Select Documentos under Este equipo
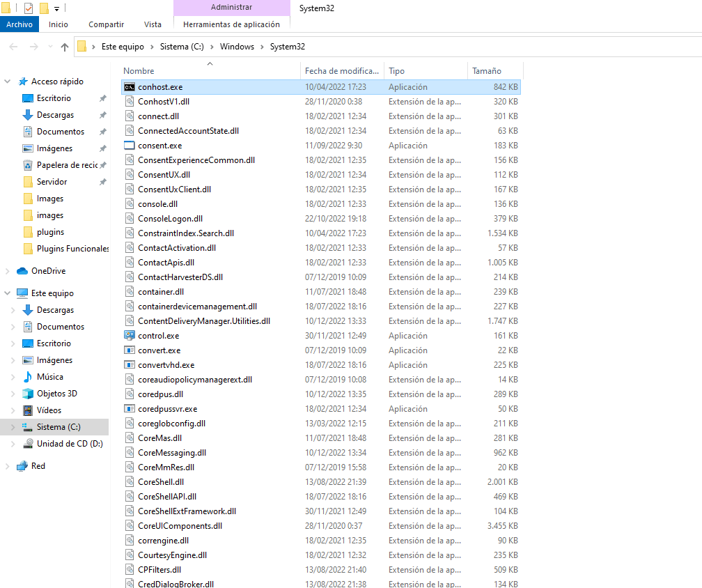 [61, 327]
